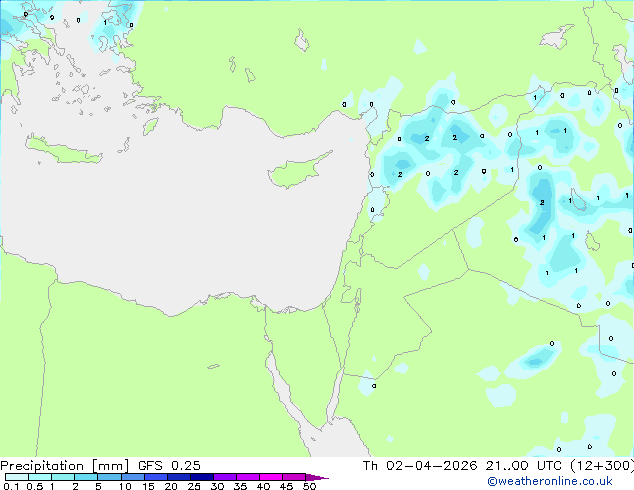Select the 25–30 mm dark blue swatch
The width and height of the screenshot is (634, 490).
click(201, 477)
